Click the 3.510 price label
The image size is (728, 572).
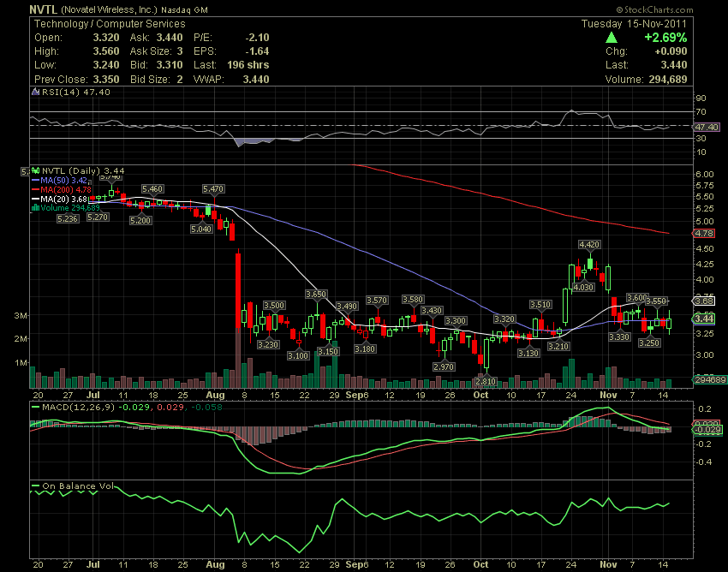coord(540,305)
